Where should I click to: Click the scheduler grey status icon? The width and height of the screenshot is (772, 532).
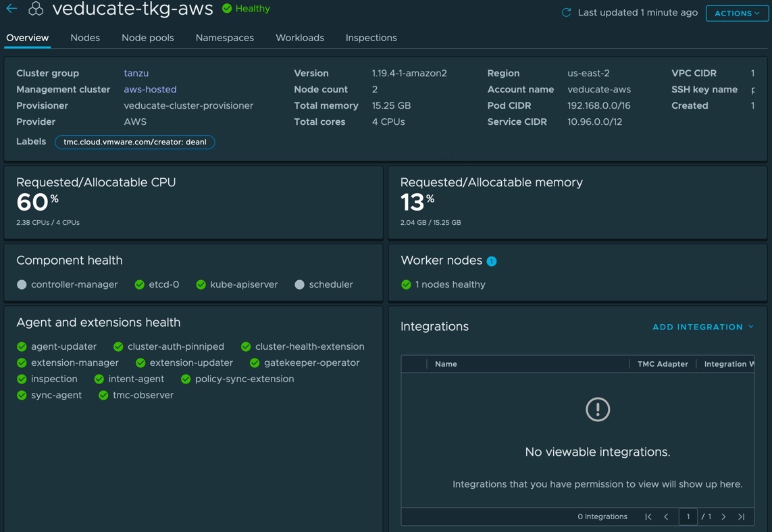click(x=299, y=284)
